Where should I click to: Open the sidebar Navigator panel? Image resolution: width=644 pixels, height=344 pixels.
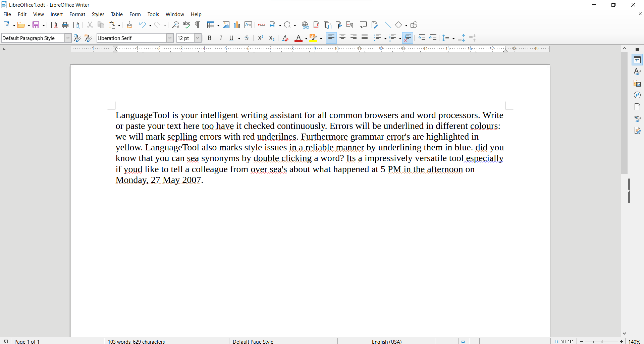(637, 95)
